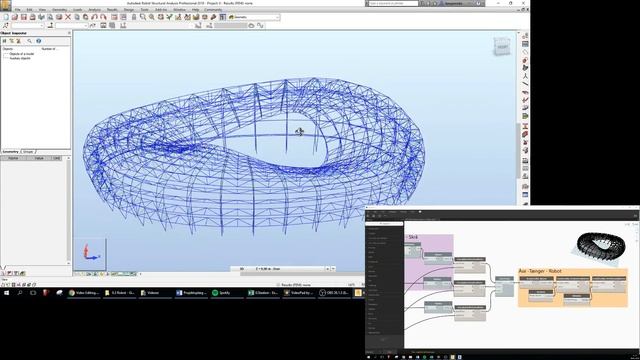The height and width of the screenshot is (360, 640).
Task: Click the red I-beam sections icon
Action: [525, 126]
